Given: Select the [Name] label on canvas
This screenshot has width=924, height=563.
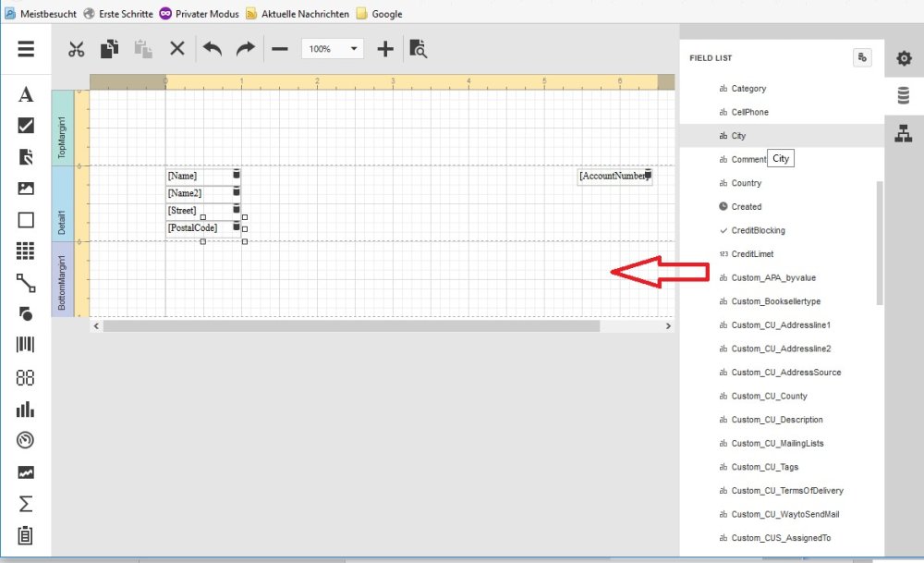Looking at the screenshot, I should click(x=203, y=176).
